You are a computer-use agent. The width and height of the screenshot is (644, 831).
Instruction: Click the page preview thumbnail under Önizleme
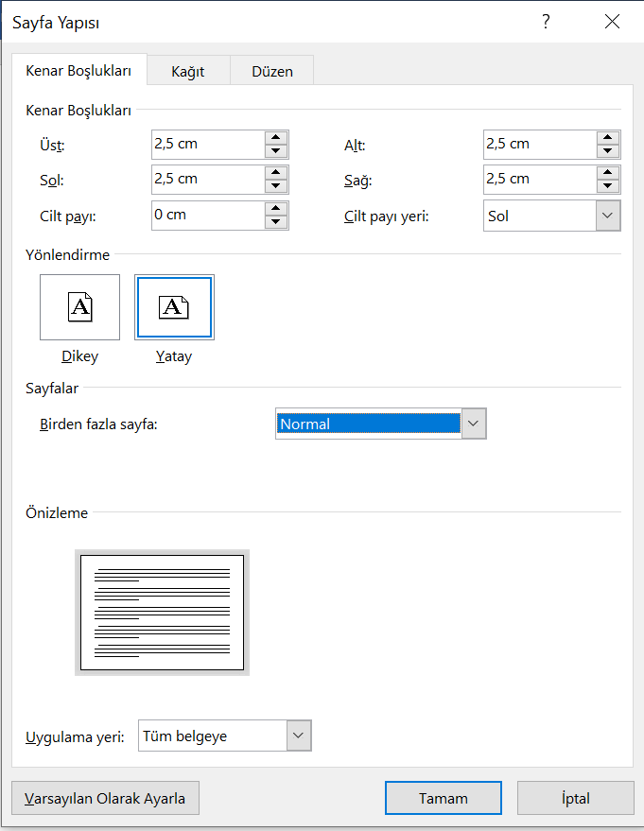(x=162, y=613)
